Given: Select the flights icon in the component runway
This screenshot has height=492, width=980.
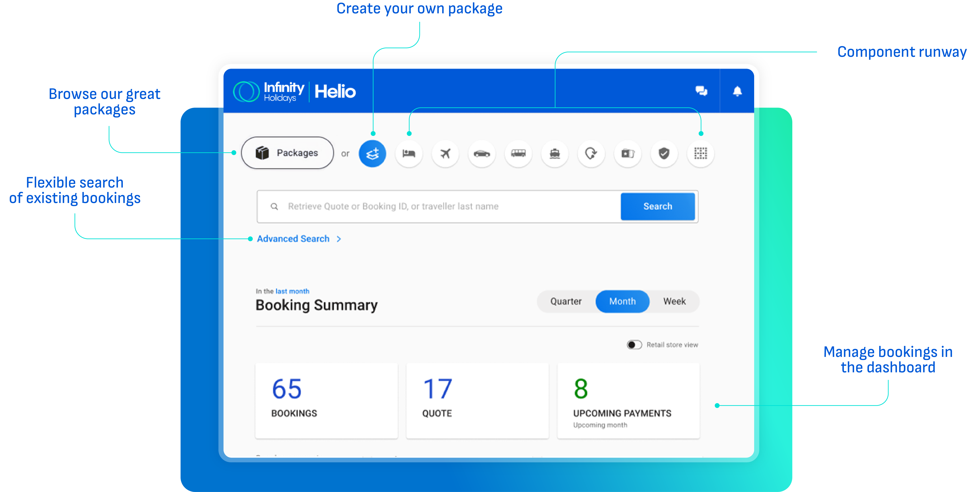Looking at the screenshot, I should click(x=445, y=153).
